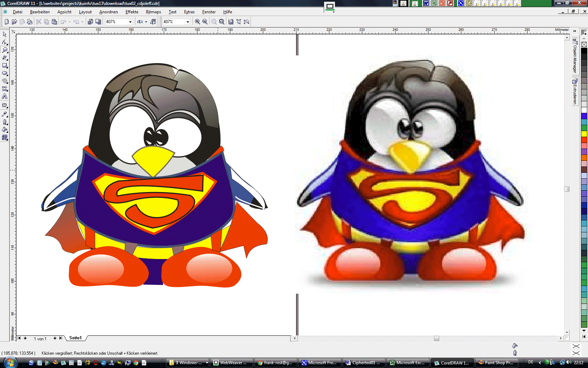Launch Chrome from quick launch
Viewport: 588px width, 368px height.
[136, 363]
